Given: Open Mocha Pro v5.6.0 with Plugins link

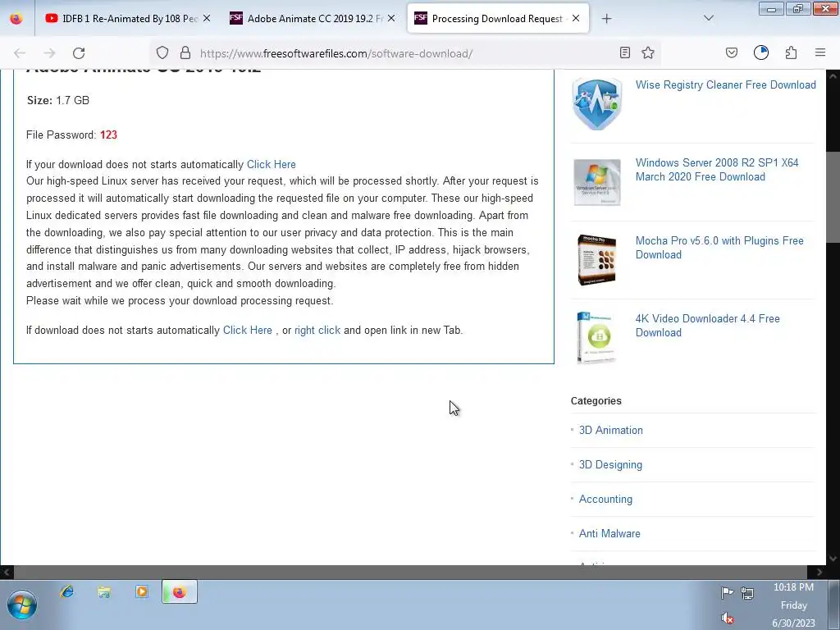Looking at the screenshot, I should pyautogui.click(x=719, y=248).
